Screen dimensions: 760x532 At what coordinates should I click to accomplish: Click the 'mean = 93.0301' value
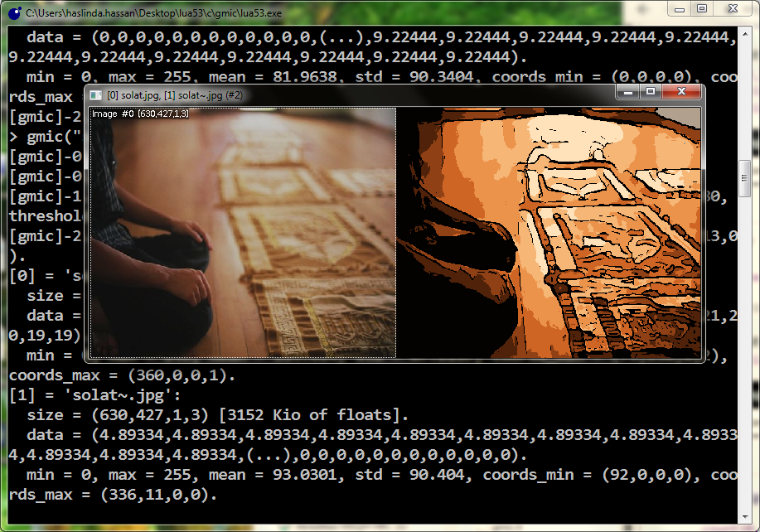click(x=273, y=475)
